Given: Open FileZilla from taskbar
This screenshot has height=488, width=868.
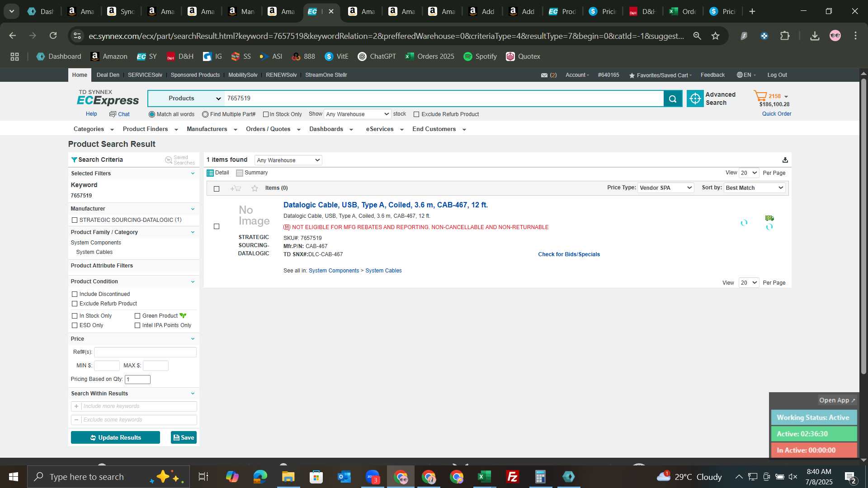Looking at the screenshot, I should 512,477.
